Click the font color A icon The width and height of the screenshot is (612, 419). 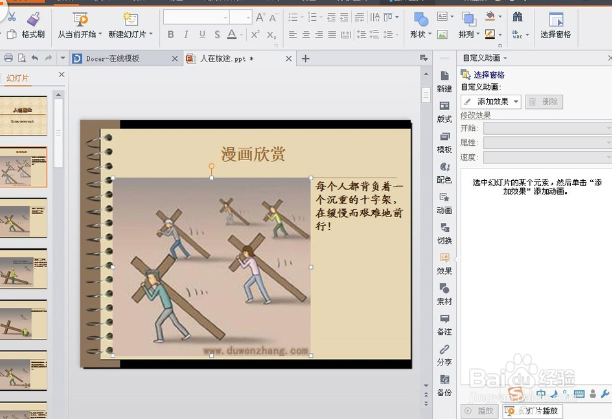pos(232,34)
